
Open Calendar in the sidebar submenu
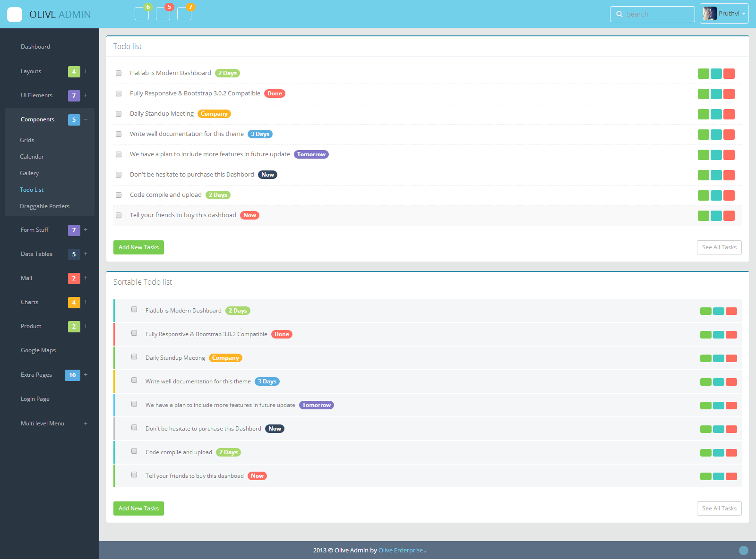tap(32, 157)
